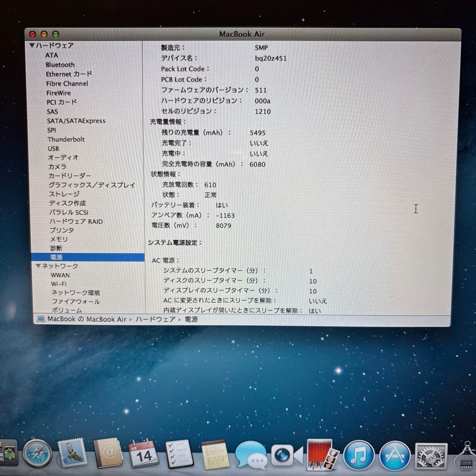Click the battery condition value 正常
The width and height of the screenshot is (476, 476).
point(211,195)
